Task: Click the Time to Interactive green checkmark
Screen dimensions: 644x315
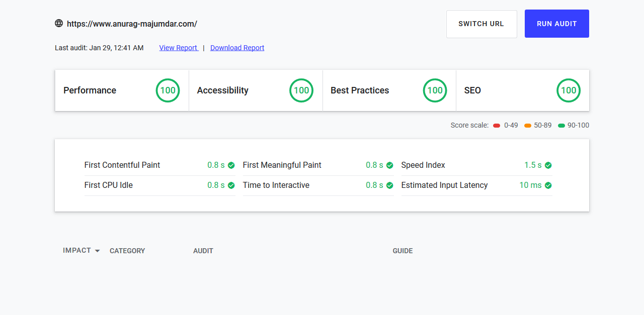Action: tap(390, 185)
